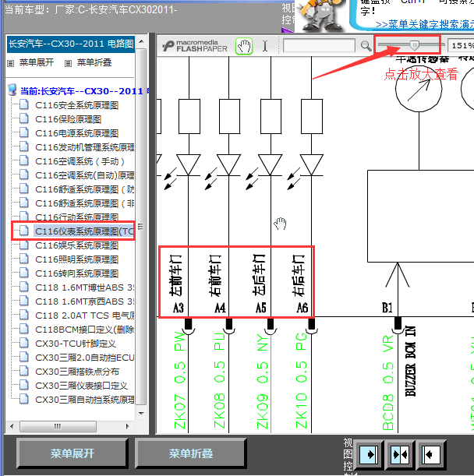Screen dimensions: 474x476
Task: Click tree panel scroll-down arrow
Action: 141,413
